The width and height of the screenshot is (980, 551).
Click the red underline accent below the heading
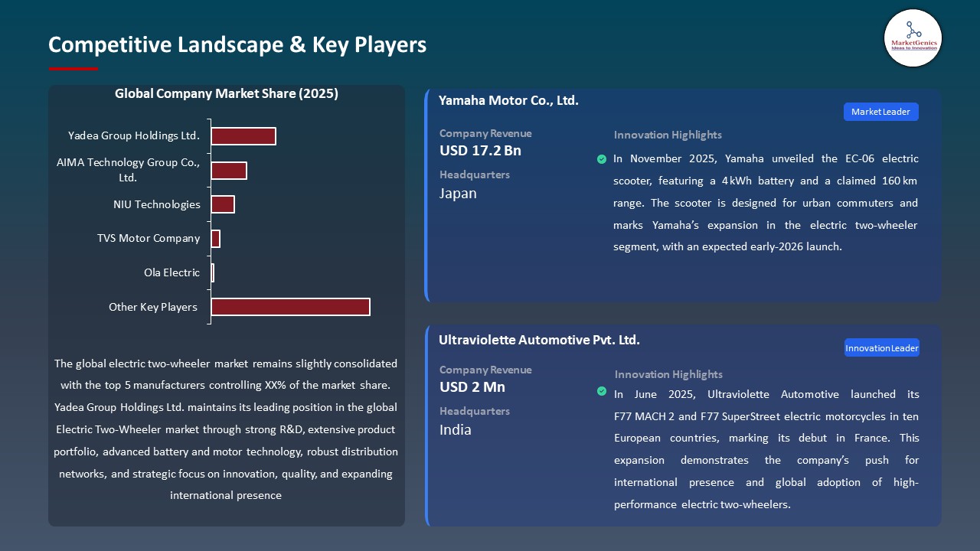pyautogui.click(x=73, y=69)
